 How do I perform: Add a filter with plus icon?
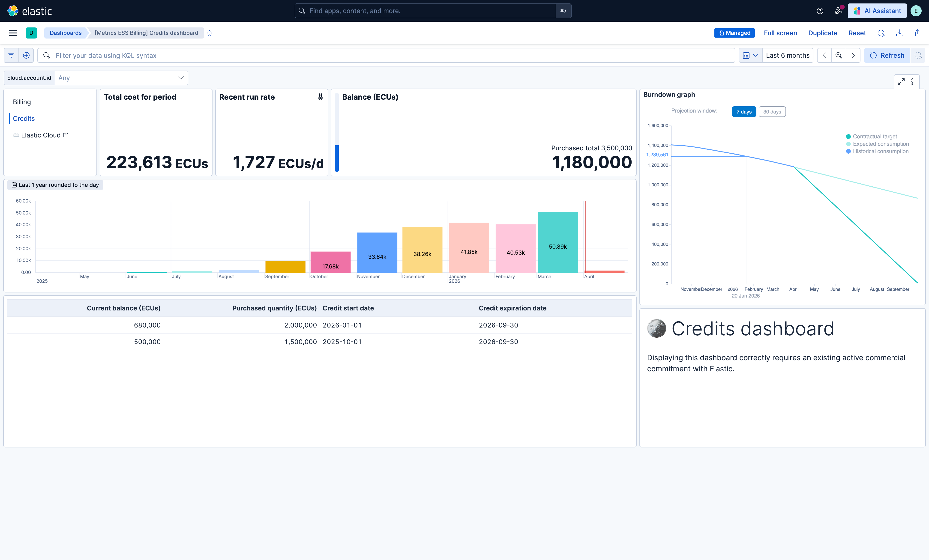[26, 55]
